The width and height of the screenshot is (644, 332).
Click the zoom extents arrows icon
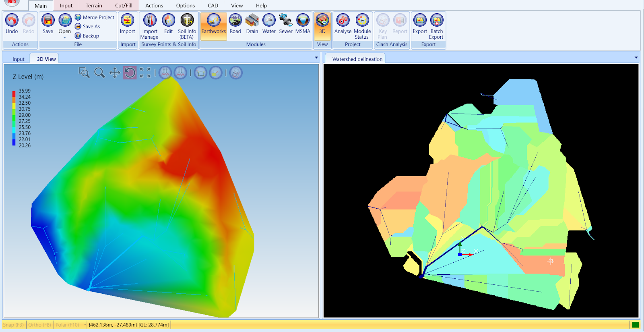click(x=145, y=73)
